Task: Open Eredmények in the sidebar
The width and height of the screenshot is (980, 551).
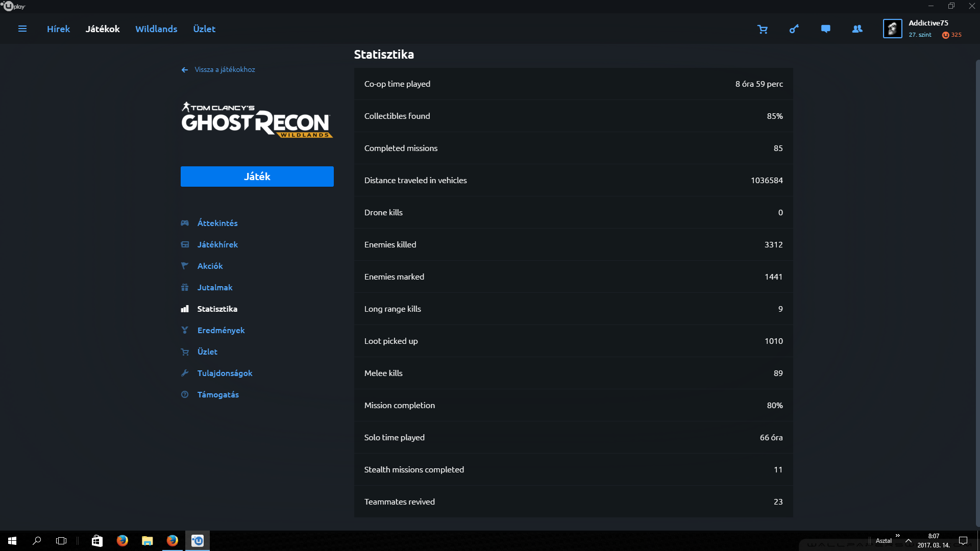Action: pos(221,330)
